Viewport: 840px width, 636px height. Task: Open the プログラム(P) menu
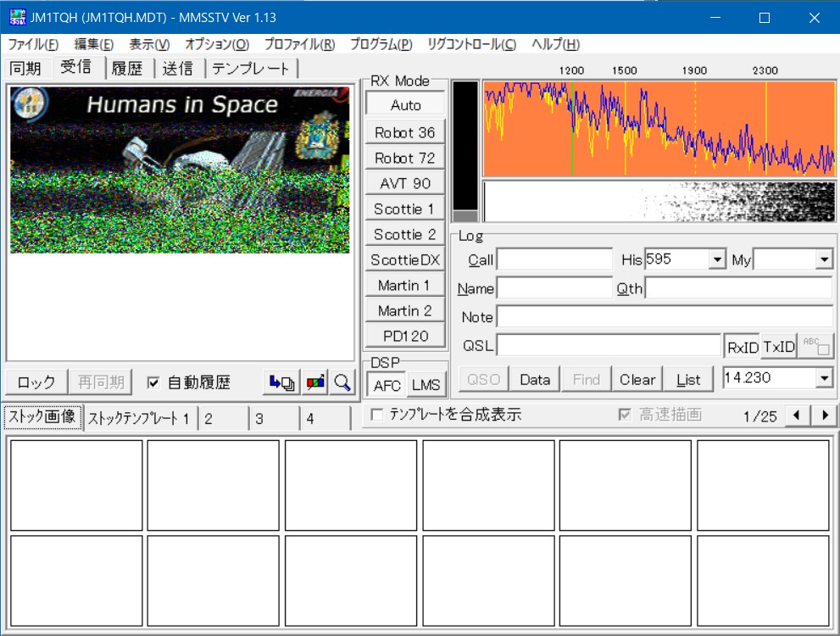click(x=381, y=44)
